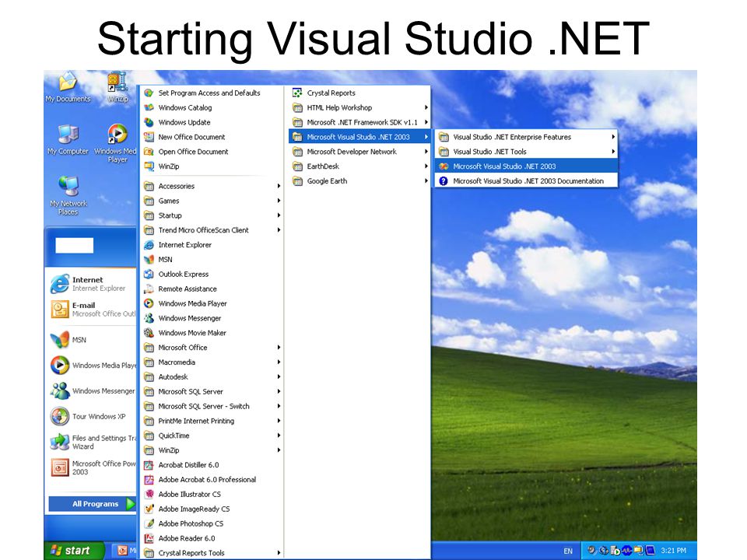
Task: Click the Windows Messenger icon in Start menu left pane
Action: point(60,391)
